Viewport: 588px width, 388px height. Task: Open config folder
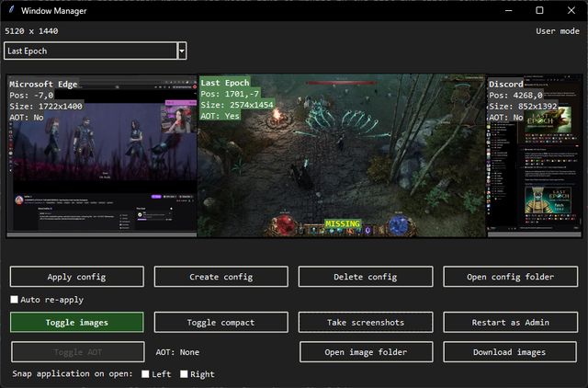(x=510, y=277)
